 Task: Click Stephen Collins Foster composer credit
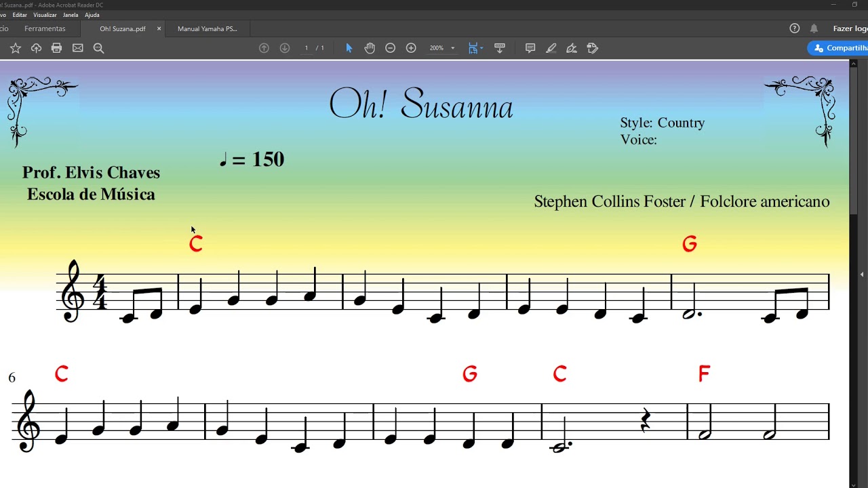(682, 202)
